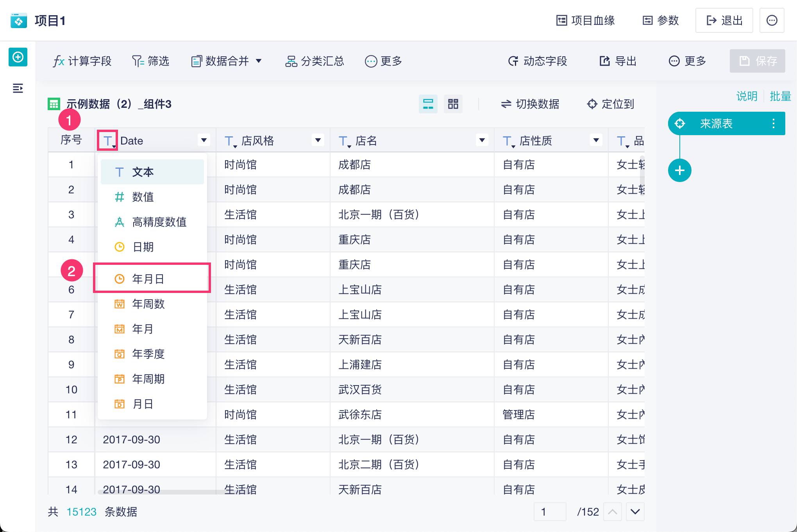Go to next page with down arrow
Screen dimensions: 797x532
[x=635, y=512]
